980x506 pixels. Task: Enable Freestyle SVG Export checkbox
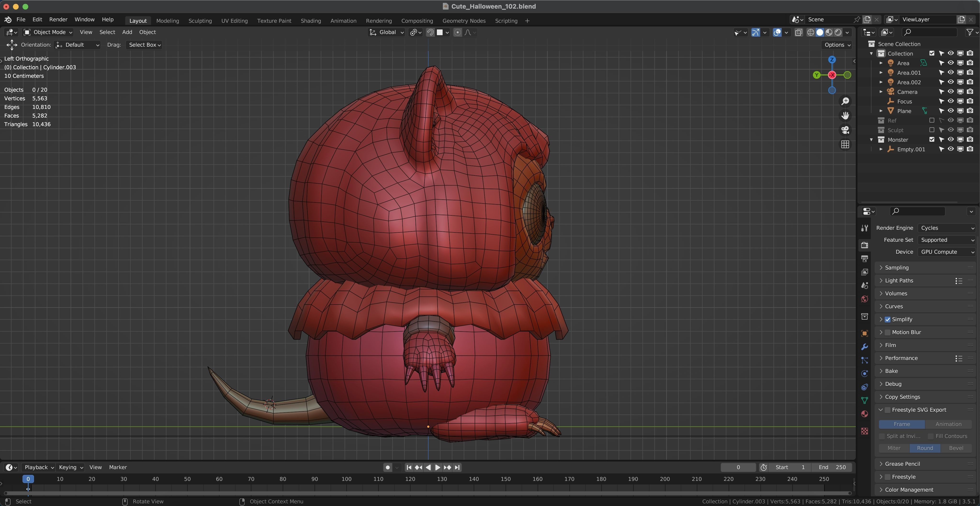tap(887, 410)
